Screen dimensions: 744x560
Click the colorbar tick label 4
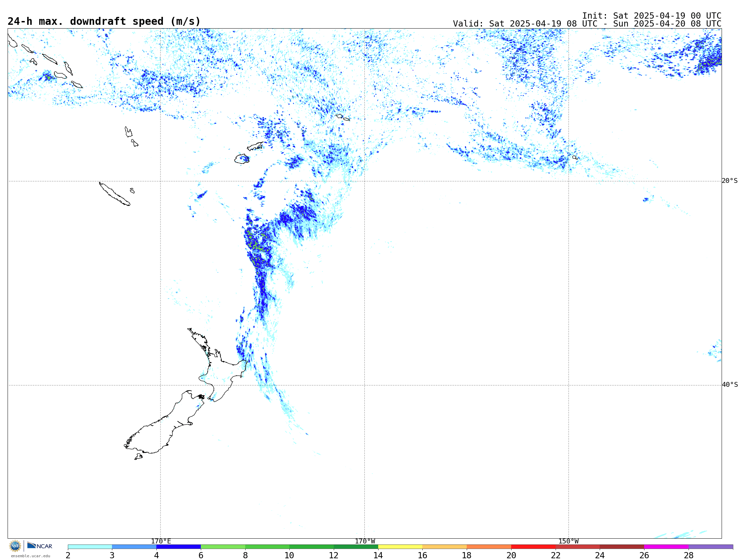[156, 555]
